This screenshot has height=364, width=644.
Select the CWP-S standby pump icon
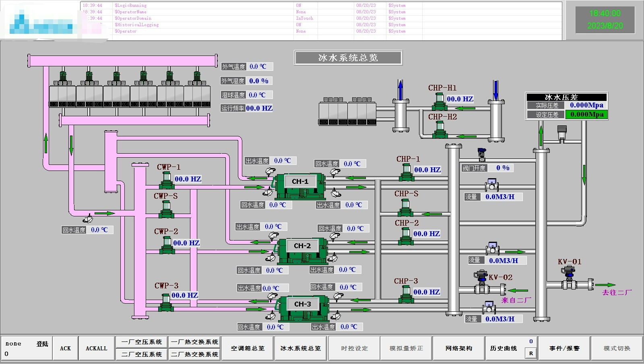(x=167, y=210)
